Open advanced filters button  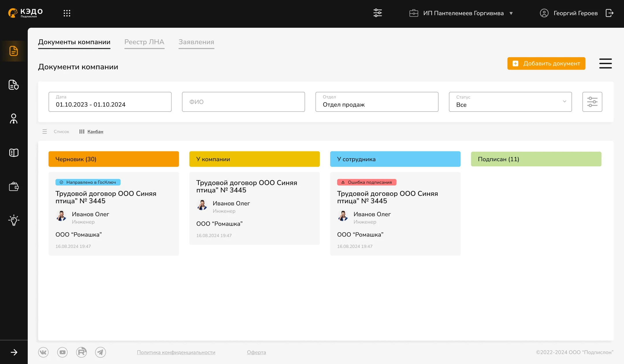(x=592, y=102)
